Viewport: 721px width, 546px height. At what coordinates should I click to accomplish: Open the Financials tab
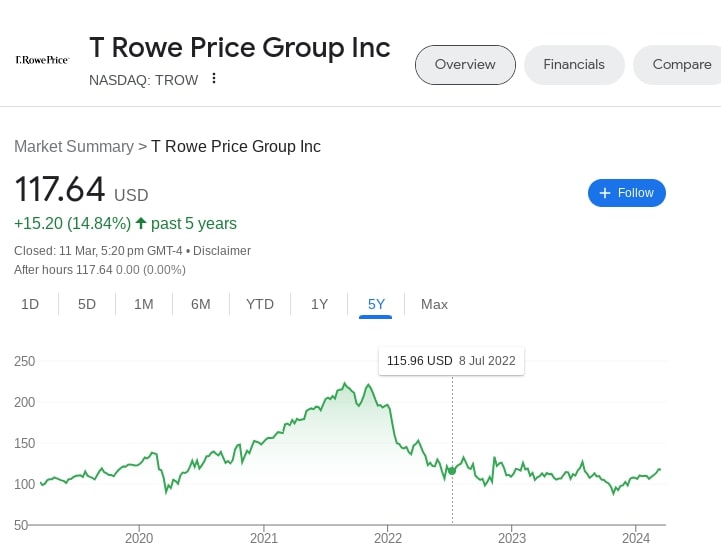[x=574, y=65]
